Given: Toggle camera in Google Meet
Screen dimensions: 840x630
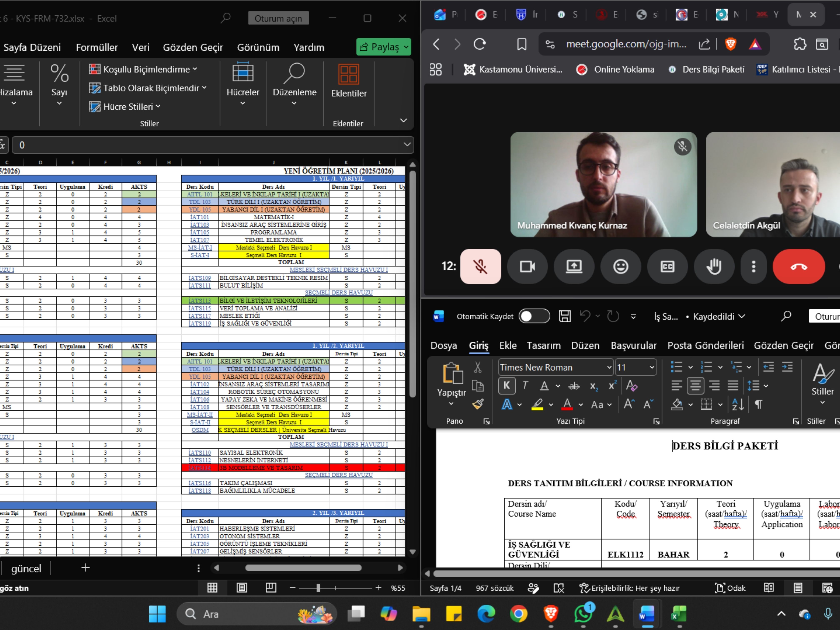Looking at the screenshot, I should [x=527, y=266].
